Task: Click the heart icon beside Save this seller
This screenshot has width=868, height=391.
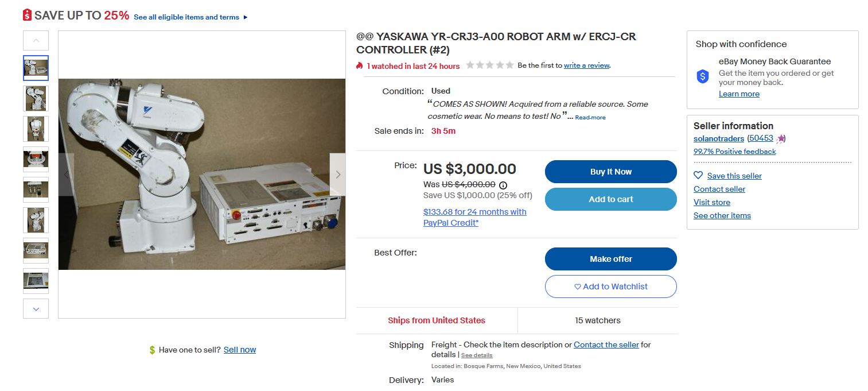Action: pos(698,176)
